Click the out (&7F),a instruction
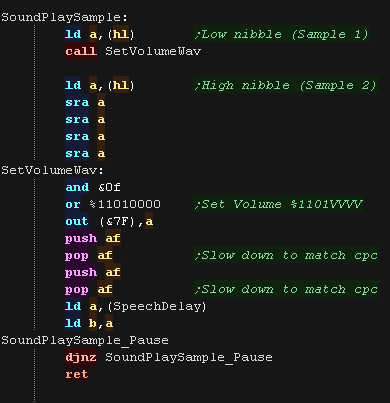Viewport: 390px width, 403px height. coord(109,221)
